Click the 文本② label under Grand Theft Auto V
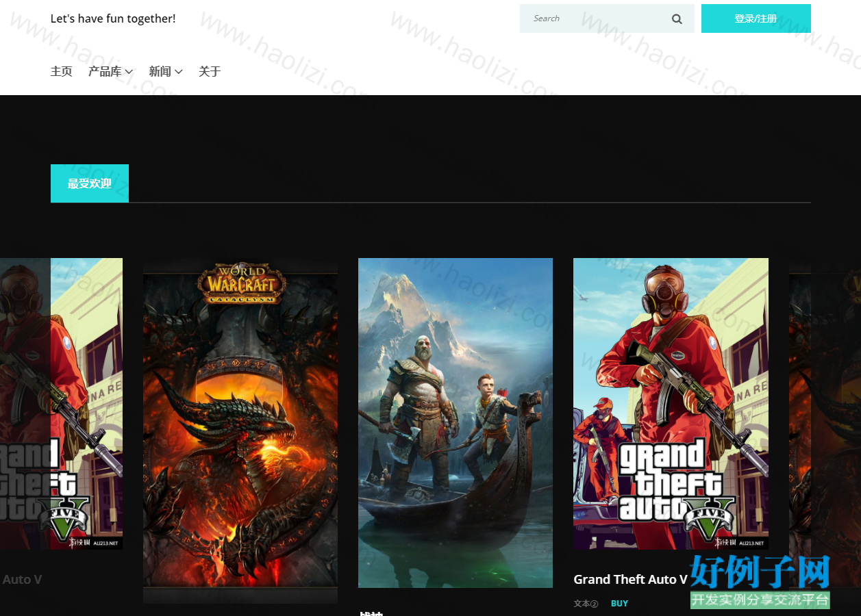Image resolution: width=861 pixels, height=616 pixels. click(586, 604)
